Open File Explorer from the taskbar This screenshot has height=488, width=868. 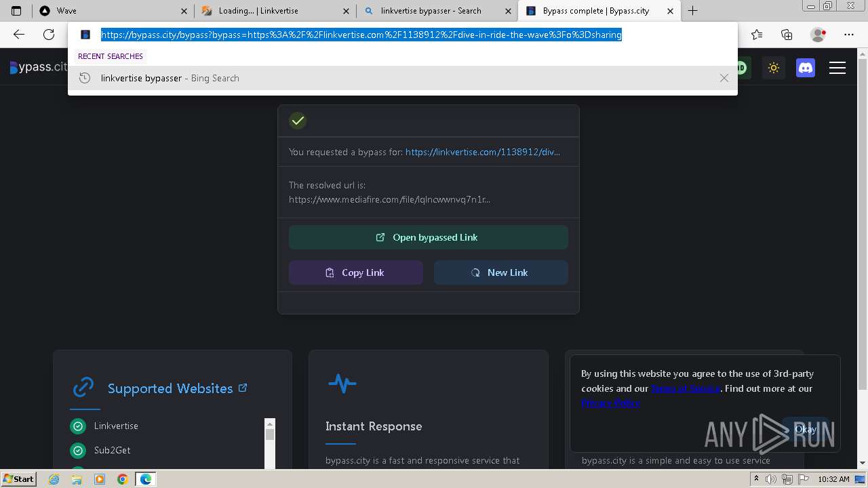pyautogui.click(x=77, y=479)
